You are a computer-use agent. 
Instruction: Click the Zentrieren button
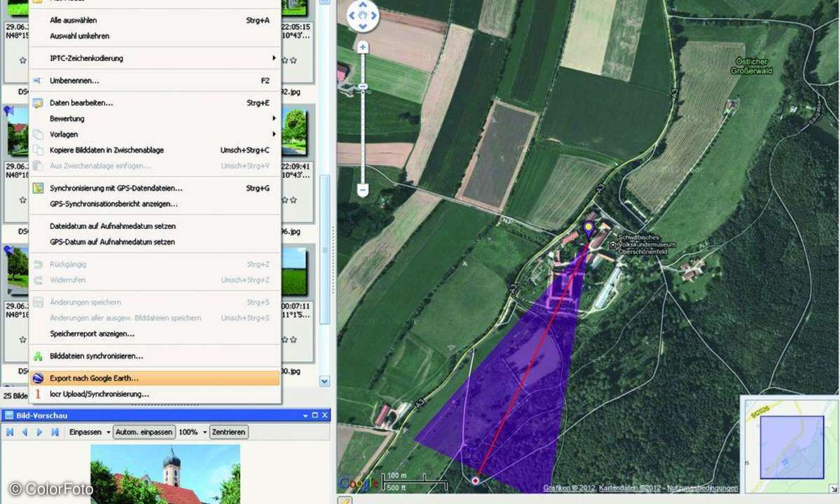pyautogui.click(x=229, y=433)
